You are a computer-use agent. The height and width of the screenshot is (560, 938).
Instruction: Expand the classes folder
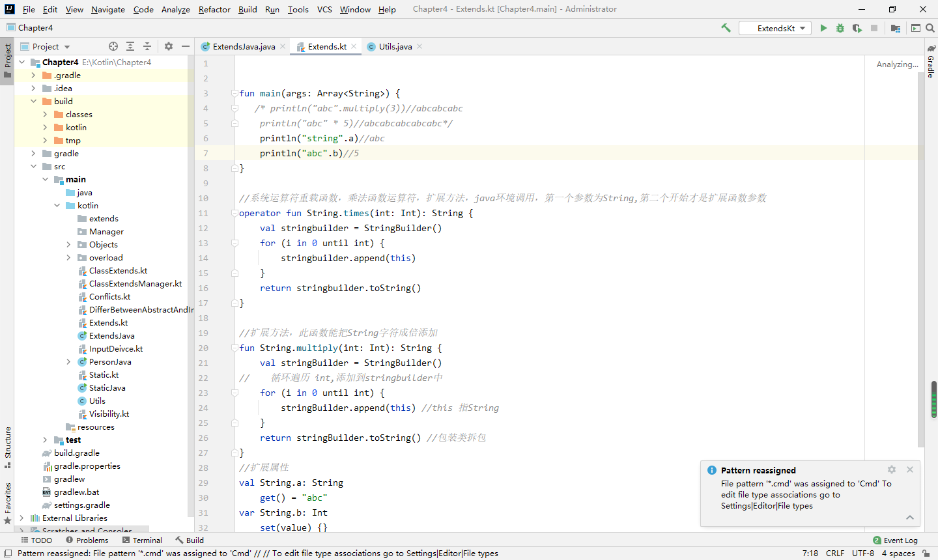click(x=45, y=114)
